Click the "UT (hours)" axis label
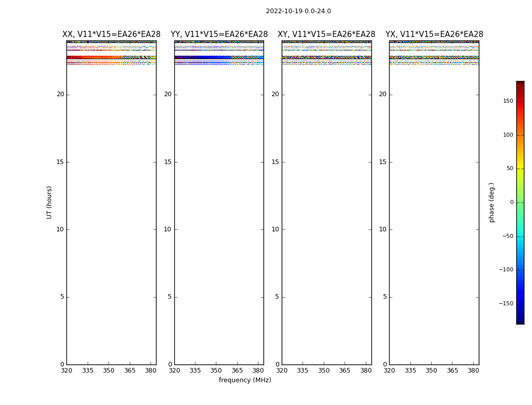This screenshot has height=405, width=532. 49,202
